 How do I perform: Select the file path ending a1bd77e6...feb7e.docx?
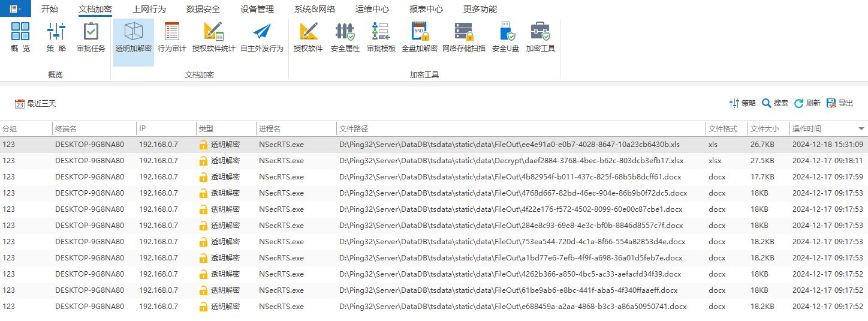[x=511, y=258]
